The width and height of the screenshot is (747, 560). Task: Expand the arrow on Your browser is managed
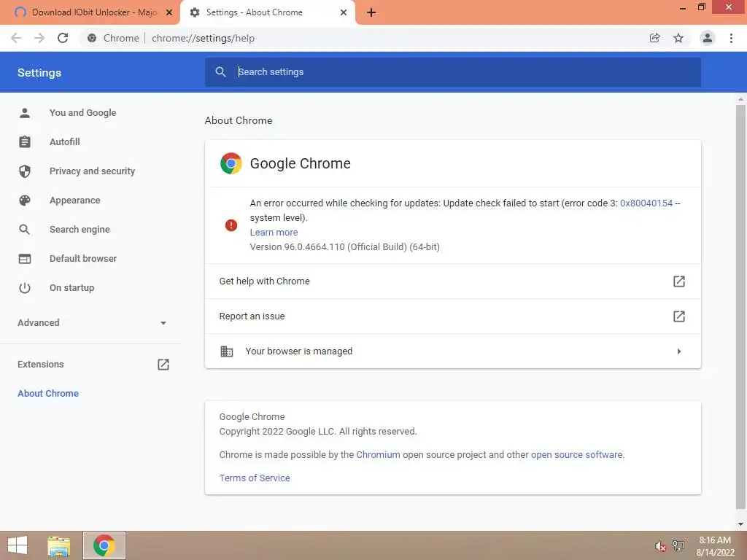[679, 351]
